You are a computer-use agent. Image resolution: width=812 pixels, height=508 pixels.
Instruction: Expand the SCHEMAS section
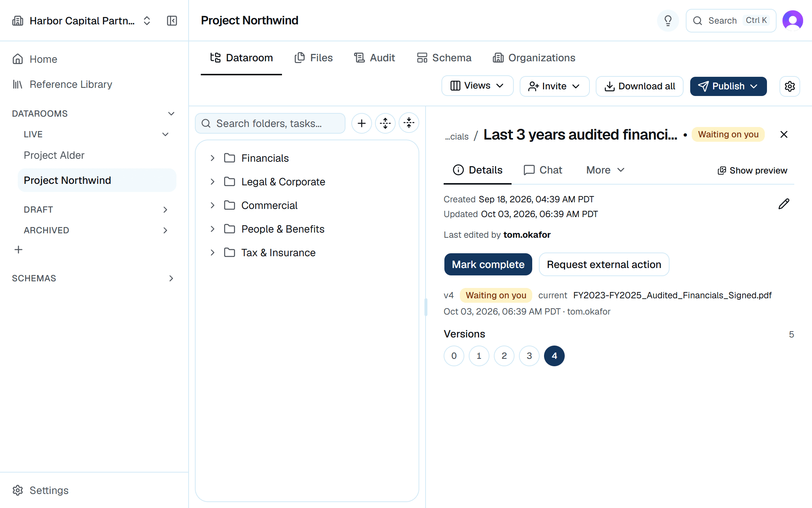tap(171, 278)
